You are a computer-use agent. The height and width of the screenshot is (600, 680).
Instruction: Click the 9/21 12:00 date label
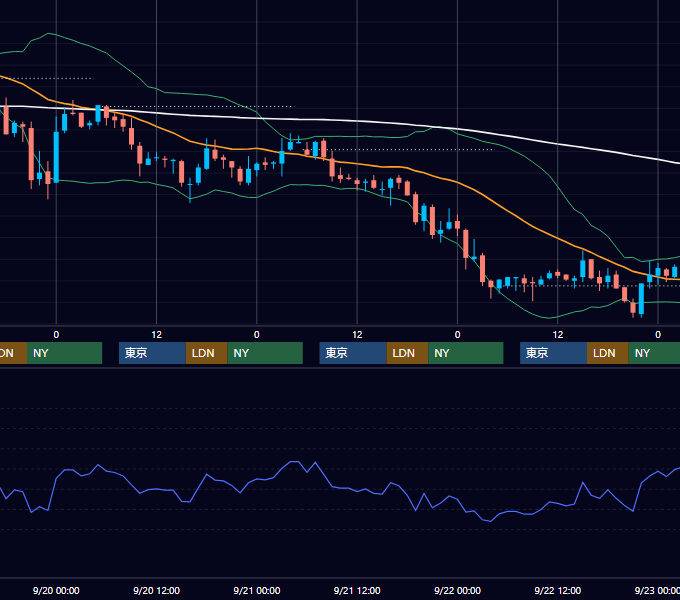coord(357,590)
